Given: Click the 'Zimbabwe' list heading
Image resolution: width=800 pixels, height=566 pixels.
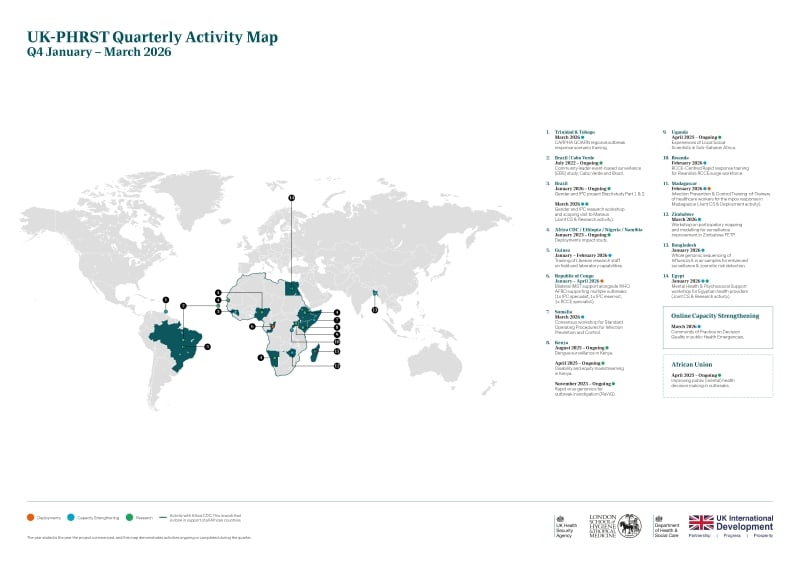Looking at the screenshot, I should pos(683,214).
